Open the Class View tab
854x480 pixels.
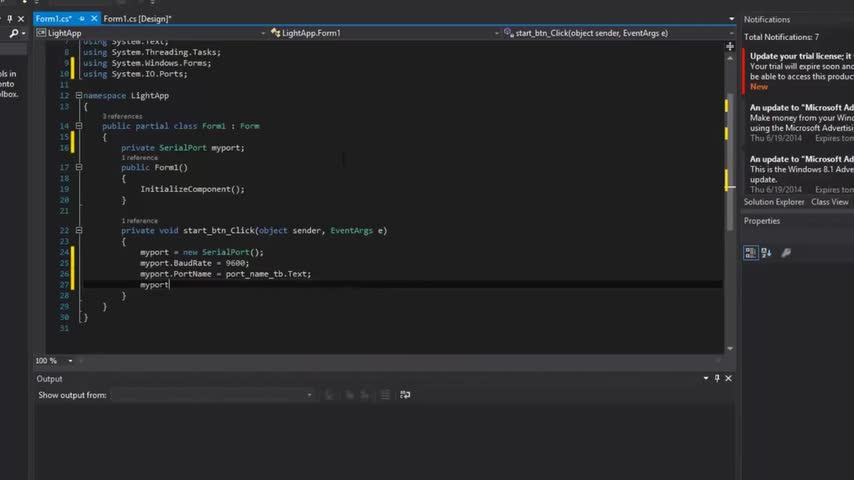click(x=829, y=202)
